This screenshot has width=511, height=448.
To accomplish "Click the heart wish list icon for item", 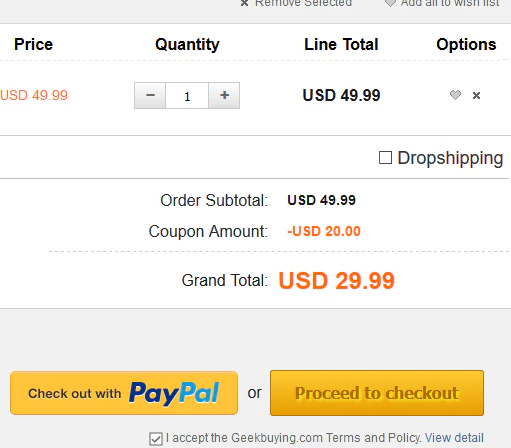I will point(455,95).
